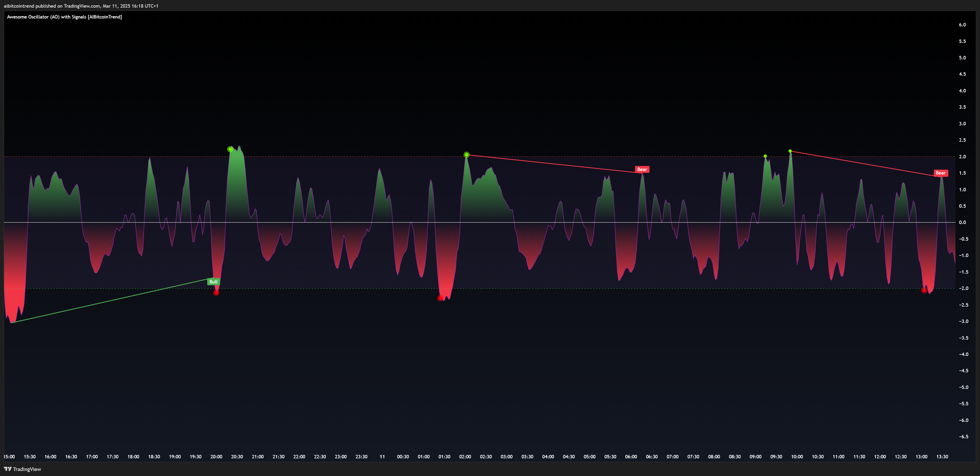Click the 2.0 level on the price axis
This screenshot has width=980, height=476.
(962, 157)
